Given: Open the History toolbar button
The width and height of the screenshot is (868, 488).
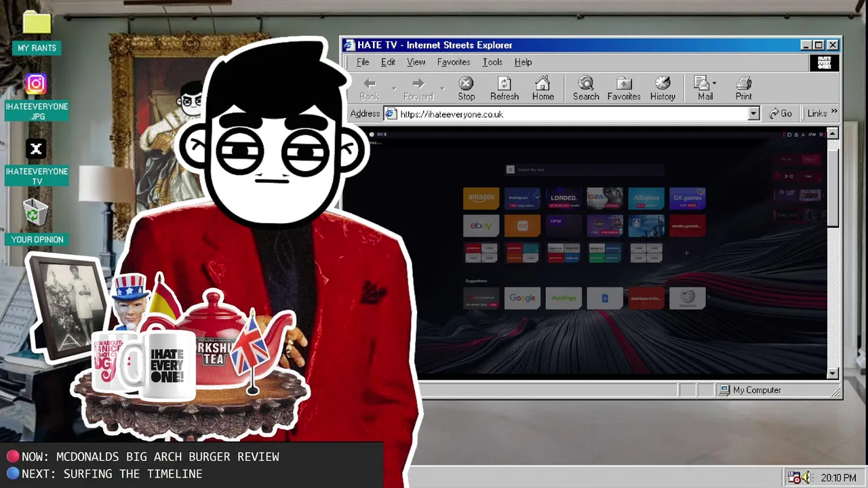Looking at the screenshot, I should pos(663,89).
